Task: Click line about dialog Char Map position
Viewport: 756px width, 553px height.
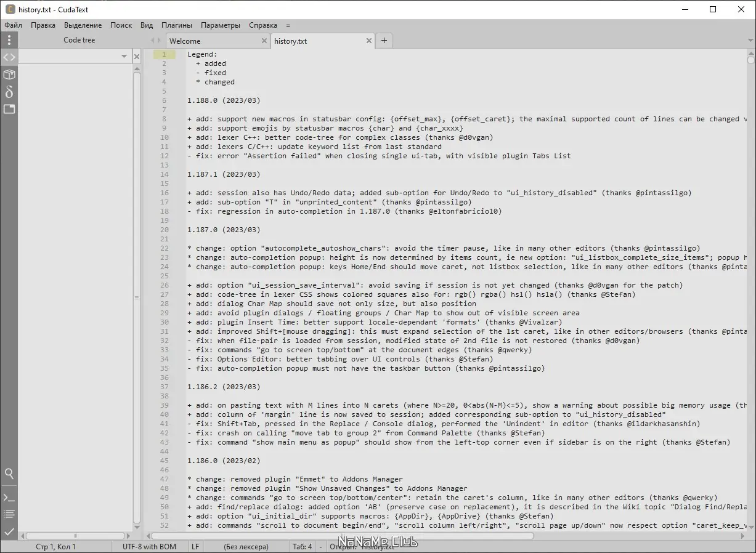Action: coord(331,304)
